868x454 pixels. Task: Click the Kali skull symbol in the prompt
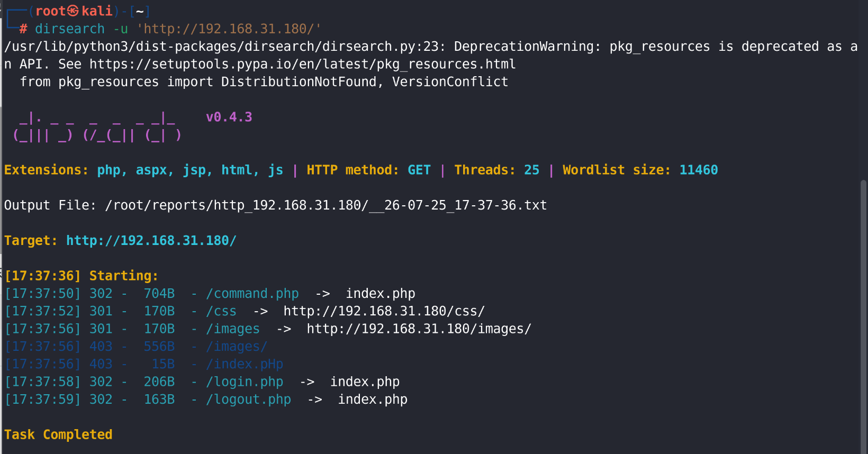[x=74, y=11]
